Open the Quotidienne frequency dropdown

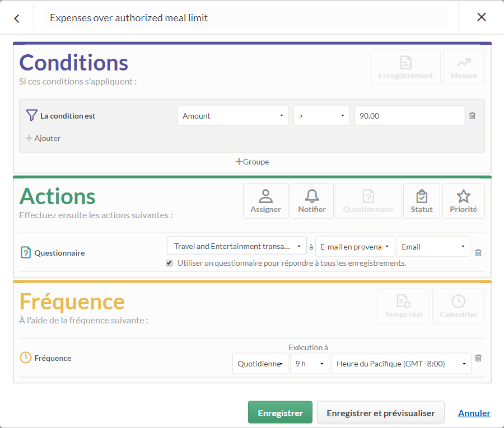[x=260, y=364]
